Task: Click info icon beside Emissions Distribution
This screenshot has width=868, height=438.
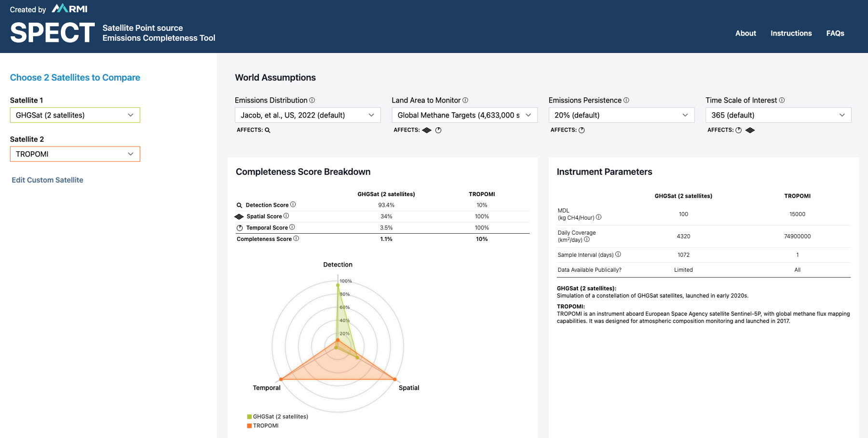Action: tap(312, 100)
